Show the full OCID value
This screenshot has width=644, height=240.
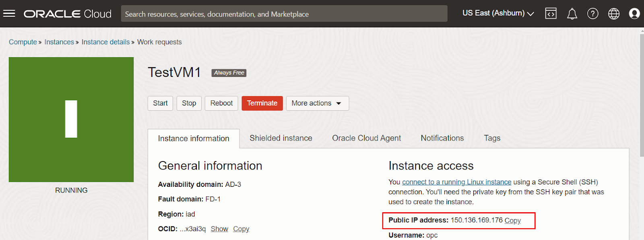coord(219,229)
